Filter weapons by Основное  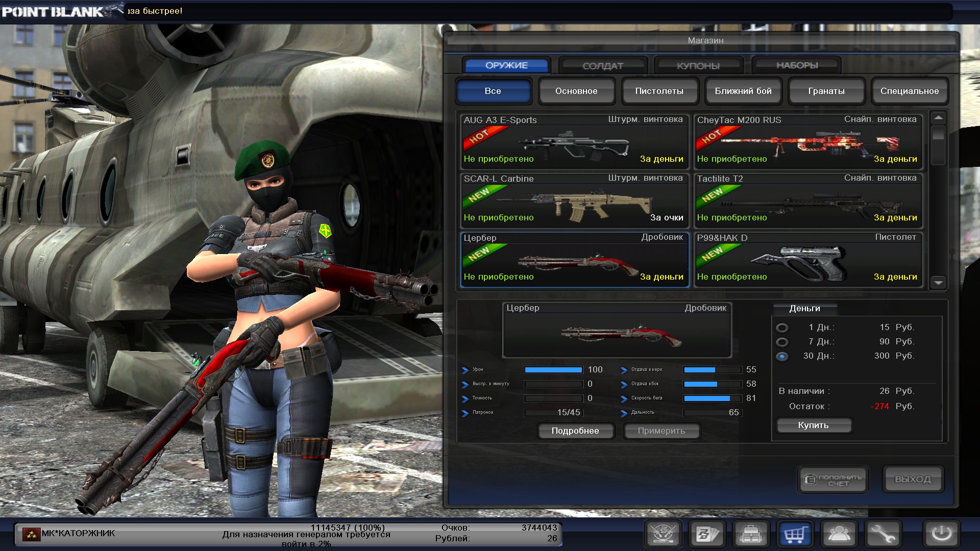click(576, 91)
